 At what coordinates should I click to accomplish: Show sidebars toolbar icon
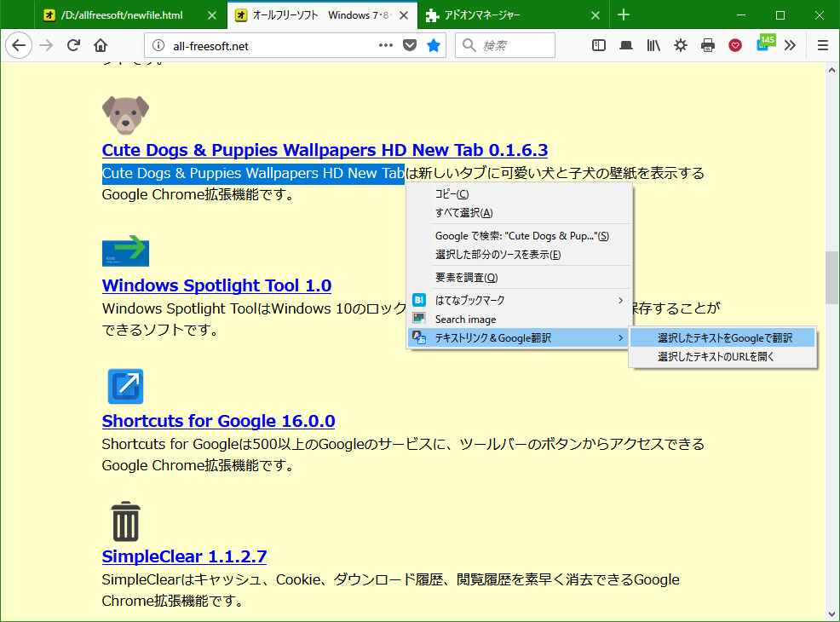click(x=598, y=45)
